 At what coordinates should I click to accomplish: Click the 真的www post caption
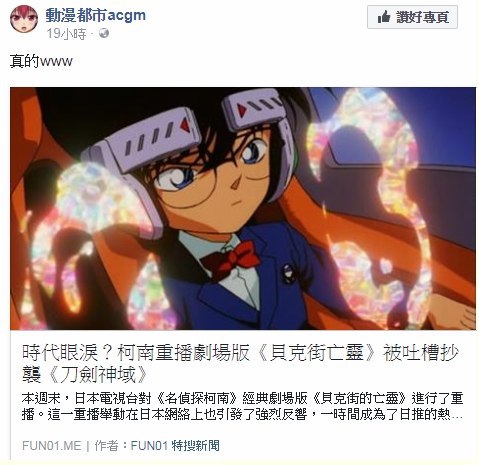click(x=41, y=61)
